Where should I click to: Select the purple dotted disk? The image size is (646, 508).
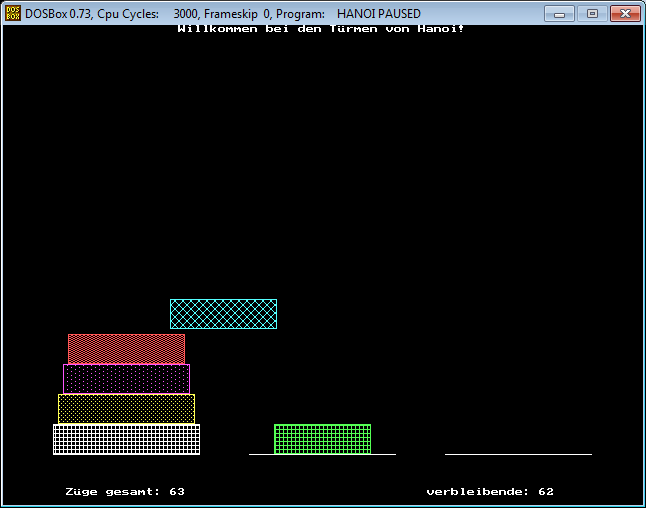tap(126, 379)
